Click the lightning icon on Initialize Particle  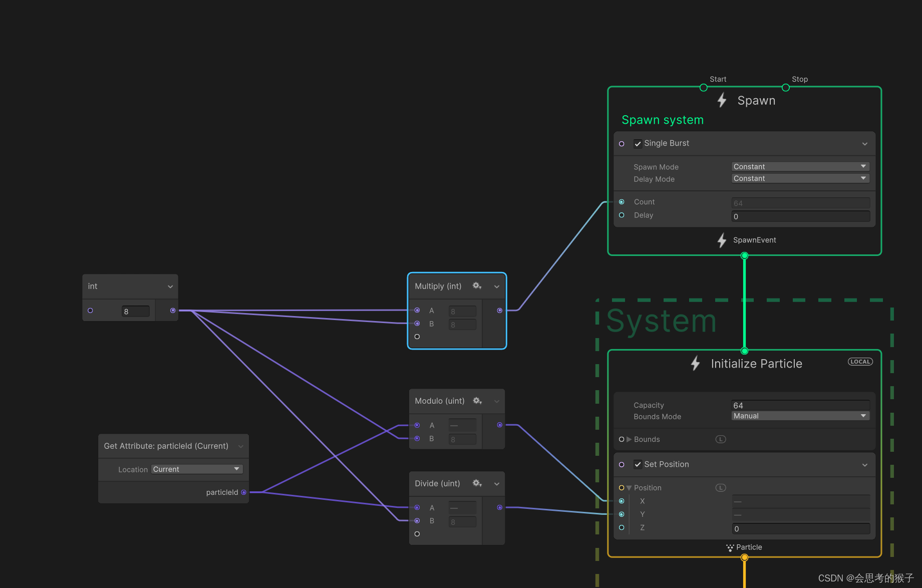tap(695, 363)
